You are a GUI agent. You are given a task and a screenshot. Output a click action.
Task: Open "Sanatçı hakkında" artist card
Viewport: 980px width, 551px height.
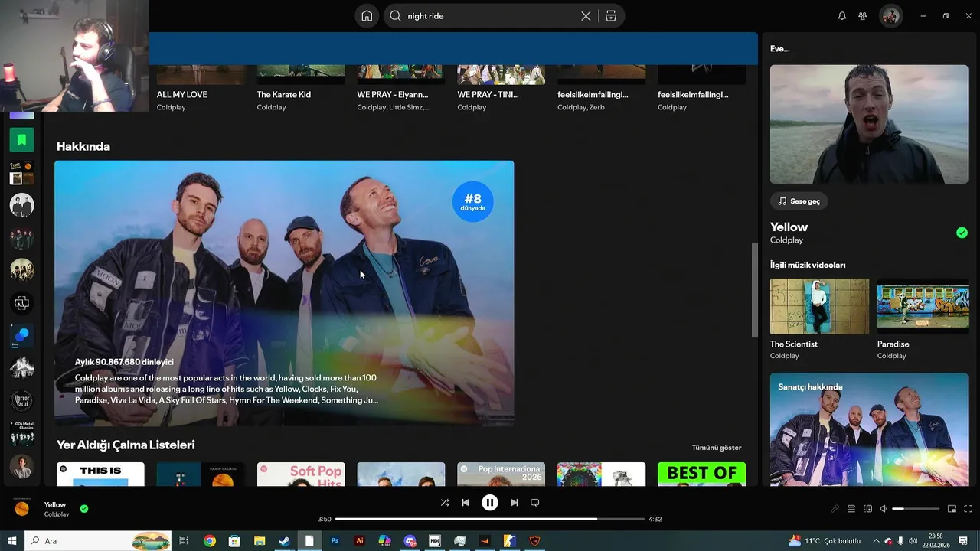pos(869,429)
